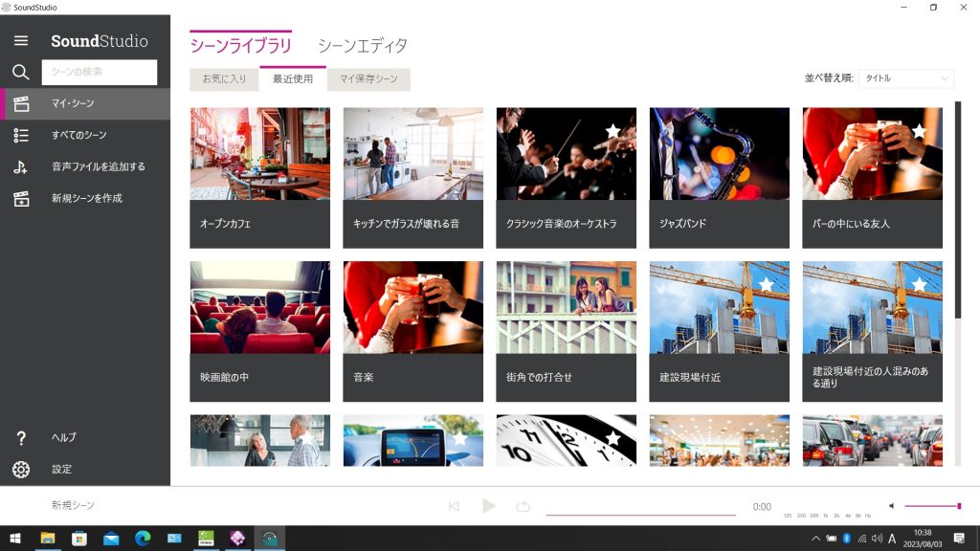Select the お気に入り tab

(224, 79)
